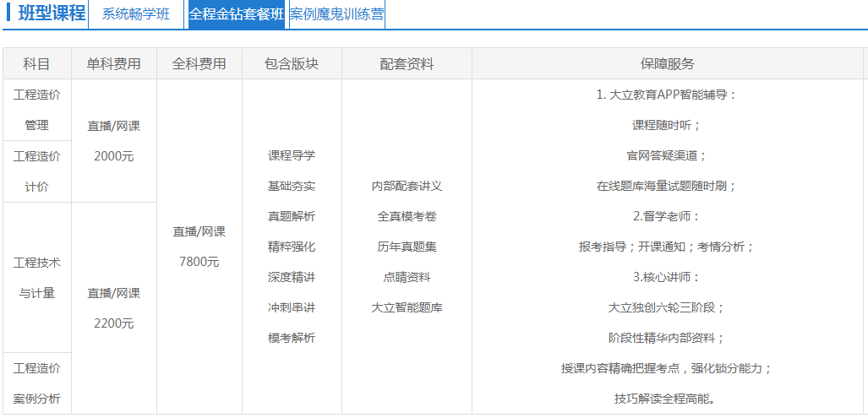Select the 工程造价案例分析 subject cell
The height and width of the screenshot is (418, 868).
click(x=36, y=383)
